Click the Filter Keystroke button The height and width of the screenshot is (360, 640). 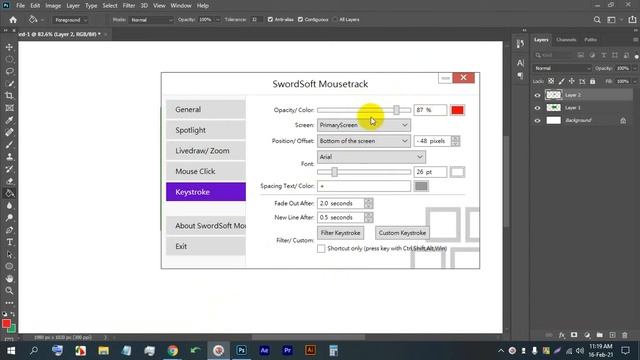pyautogui.click(x=340, y=233)
